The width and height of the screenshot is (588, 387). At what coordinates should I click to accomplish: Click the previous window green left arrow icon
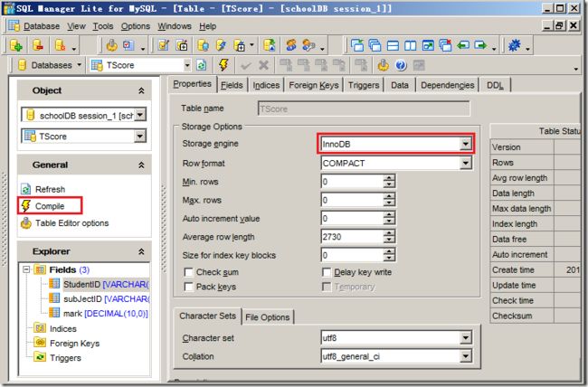point(463,45)
